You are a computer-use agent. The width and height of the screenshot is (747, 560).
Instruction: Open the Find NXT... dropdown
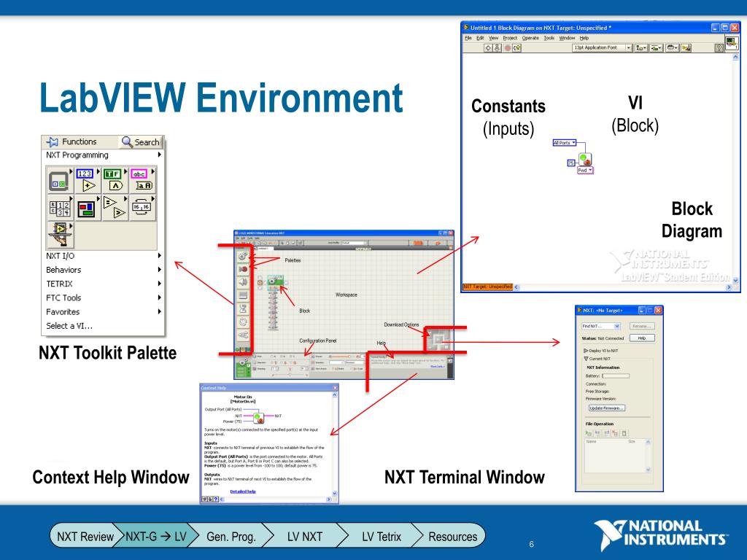tap(601, 326)
